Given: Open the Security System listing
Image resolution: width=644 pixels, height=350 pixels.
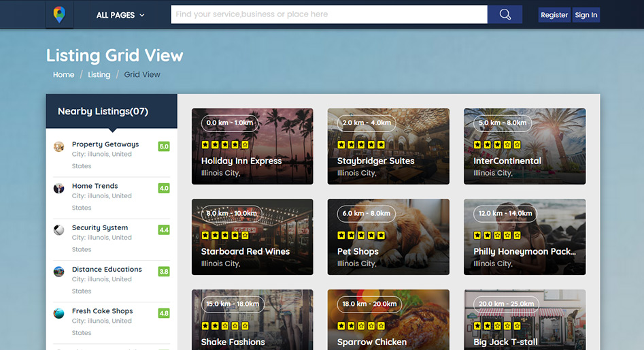Looking at the screenshot, I should (x=100, y=227).
